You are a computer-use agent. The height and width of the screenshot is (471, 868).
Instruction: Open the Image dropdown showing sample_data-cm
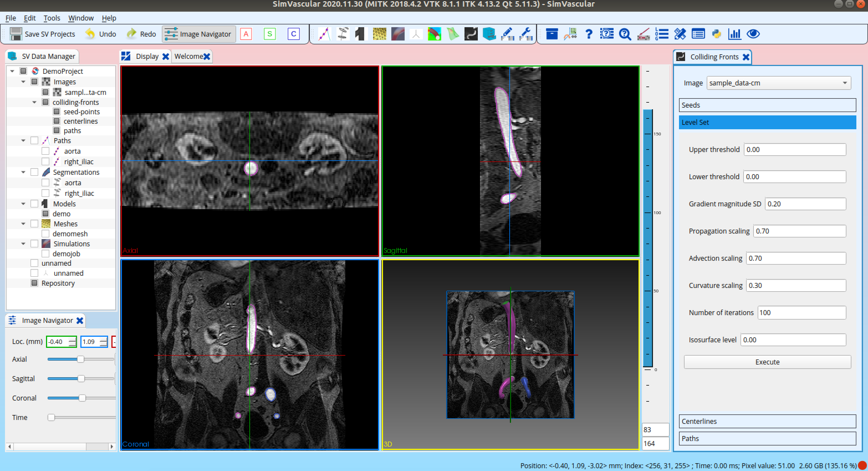[x=778, y=83]
